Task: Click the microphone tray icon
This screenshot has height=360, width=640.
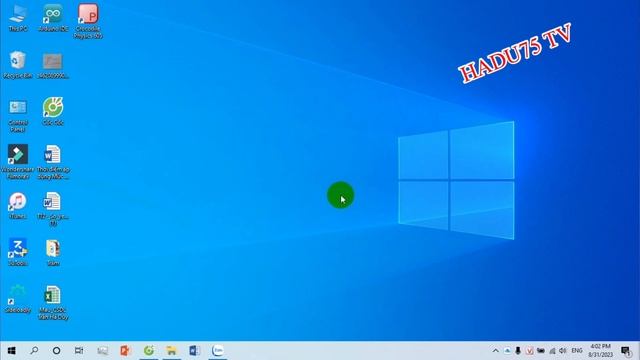Action: tap(518, 351)
